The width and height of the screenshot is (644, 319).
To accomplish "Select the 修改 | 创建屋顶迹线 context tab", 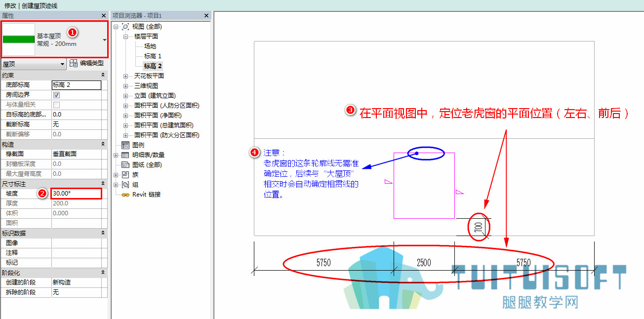I will click(31, 5).
